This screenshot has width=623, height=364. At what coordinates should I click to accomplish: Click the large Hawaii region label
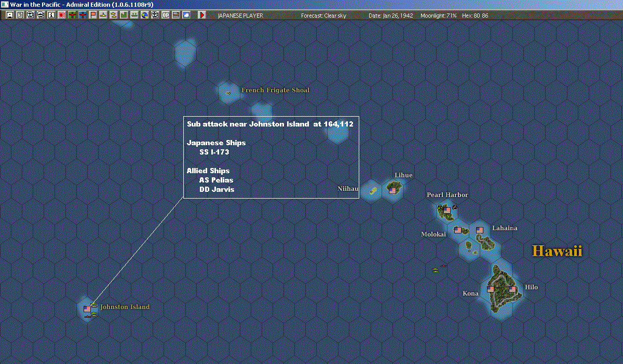(558, 251)
